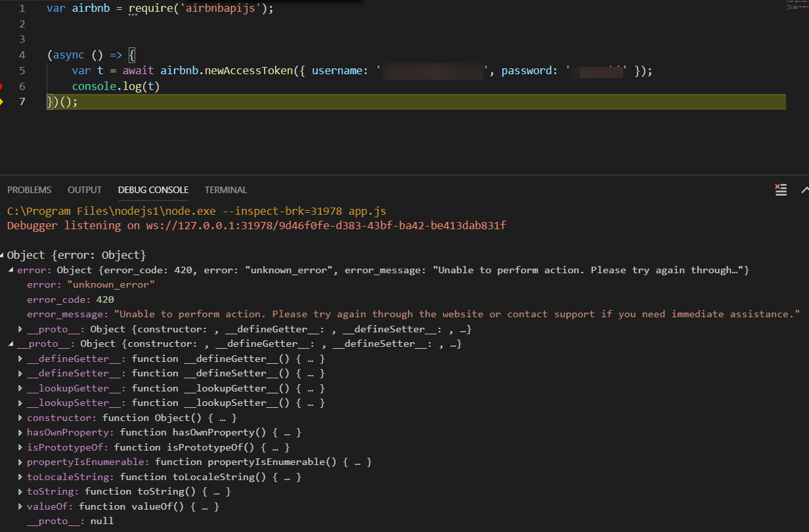Expand the hasOwnProperty function node
The width and height of the screenshot is (809, 532).
click(20, 433)
